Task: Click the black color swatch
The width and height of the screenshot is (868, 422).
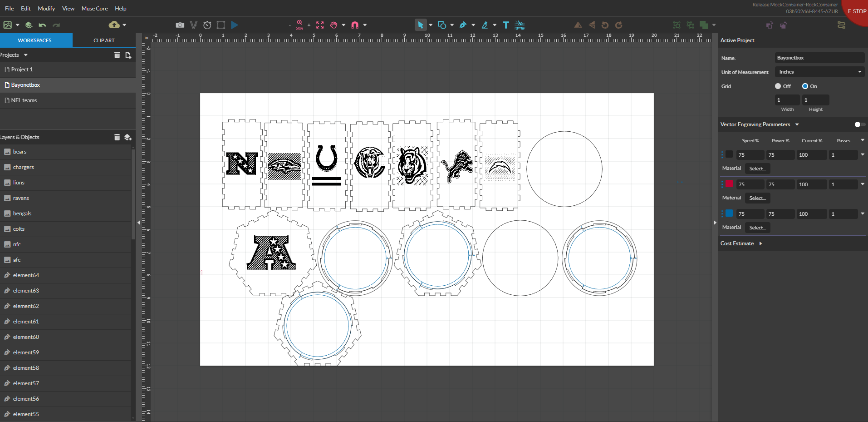Action: [x=729, y=154]
